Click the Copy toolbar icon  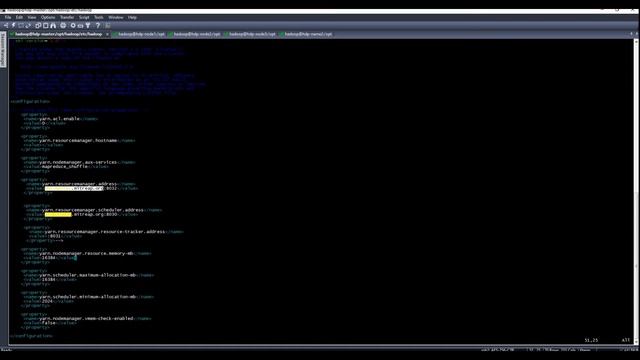point(38,25)
